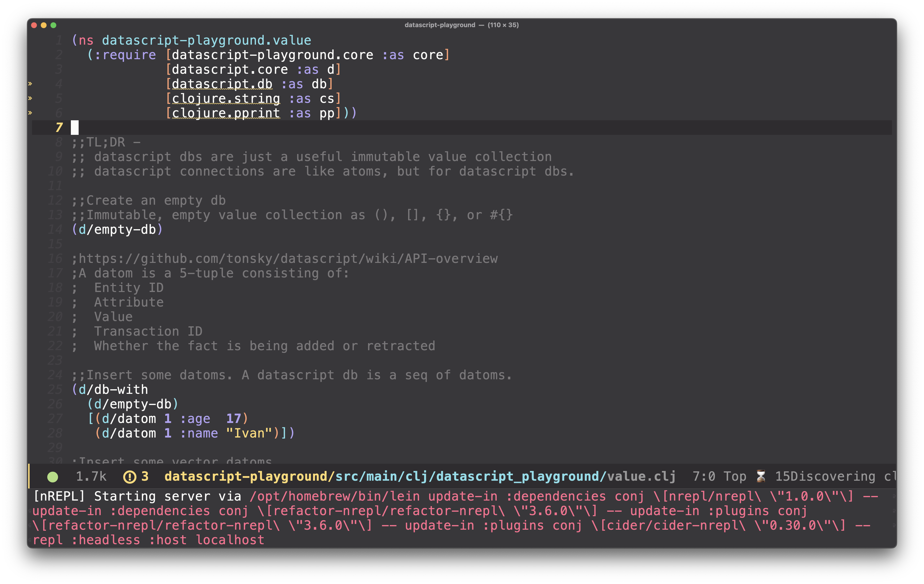
Task: Click the 'immutable value collection' comment line
Action: point(312,157)
